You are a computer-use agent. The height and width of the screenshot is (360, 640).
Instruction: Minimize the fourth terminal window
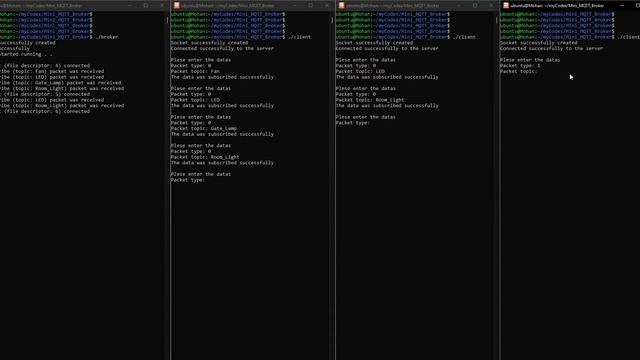(622, 5)
